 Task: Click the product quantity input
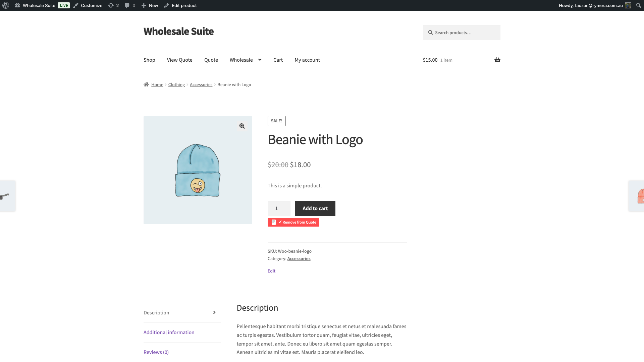[279, 208]
